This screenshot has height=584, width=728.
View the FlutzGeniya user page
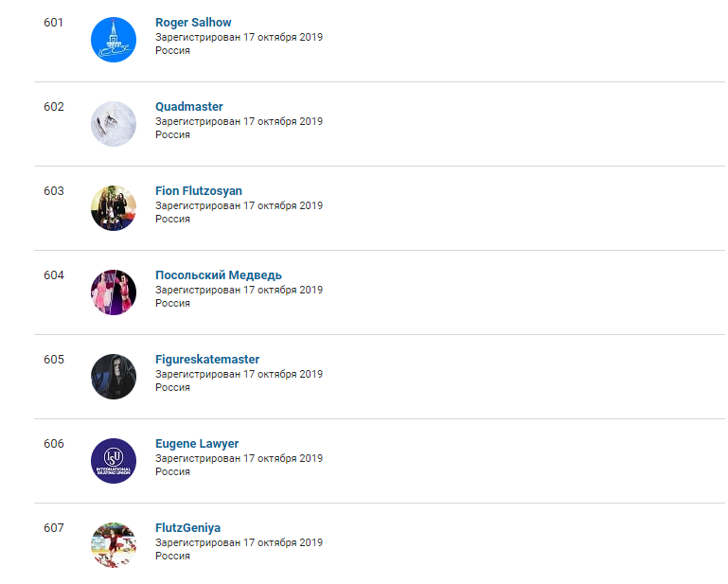(187, 528)
